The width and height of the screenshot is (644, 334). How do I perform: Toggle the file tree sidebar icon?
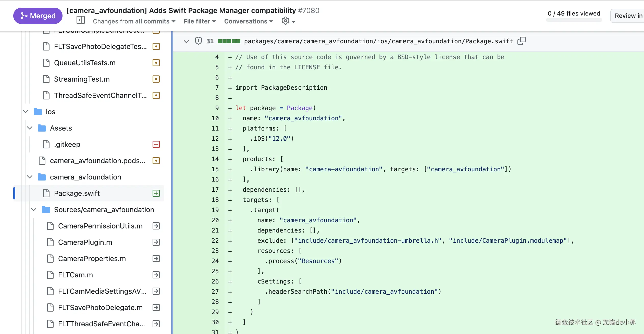click(x=81, y=20)
